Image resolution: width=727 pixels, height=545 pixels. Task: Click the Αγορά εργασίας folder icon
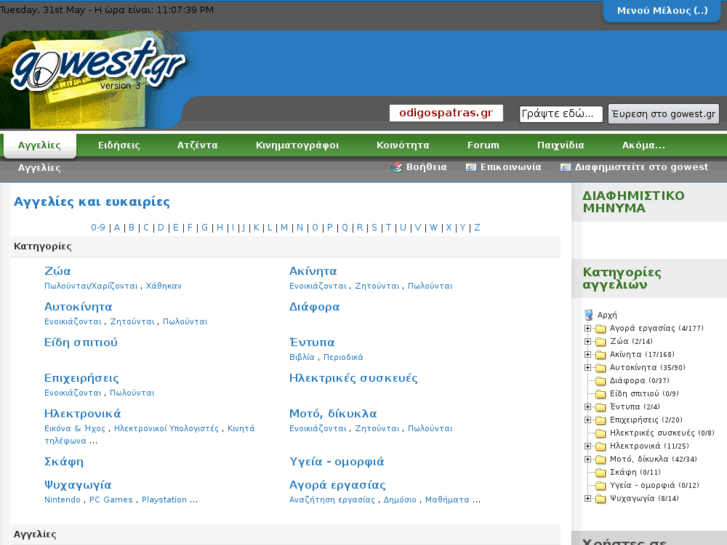point(600,328)
